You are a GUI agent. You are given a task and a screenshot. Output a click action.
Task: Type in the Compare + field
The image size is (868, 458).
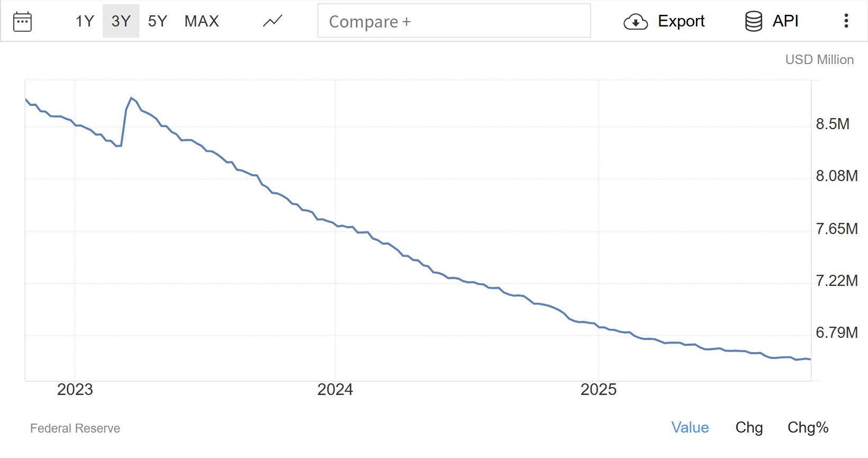pyautogui.click(x=454, y=21)
